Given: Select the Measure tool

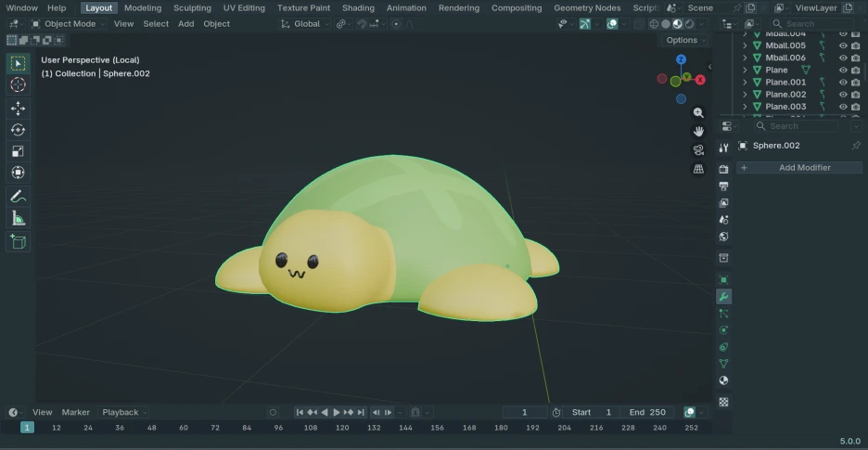Looking at the screenshot, I should 18,218.
